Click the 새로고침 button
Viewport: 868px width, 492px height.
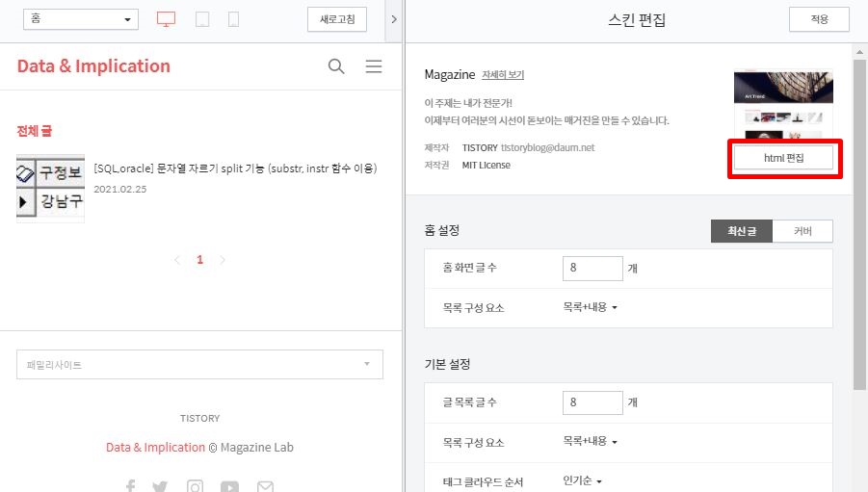click(337, 19)
